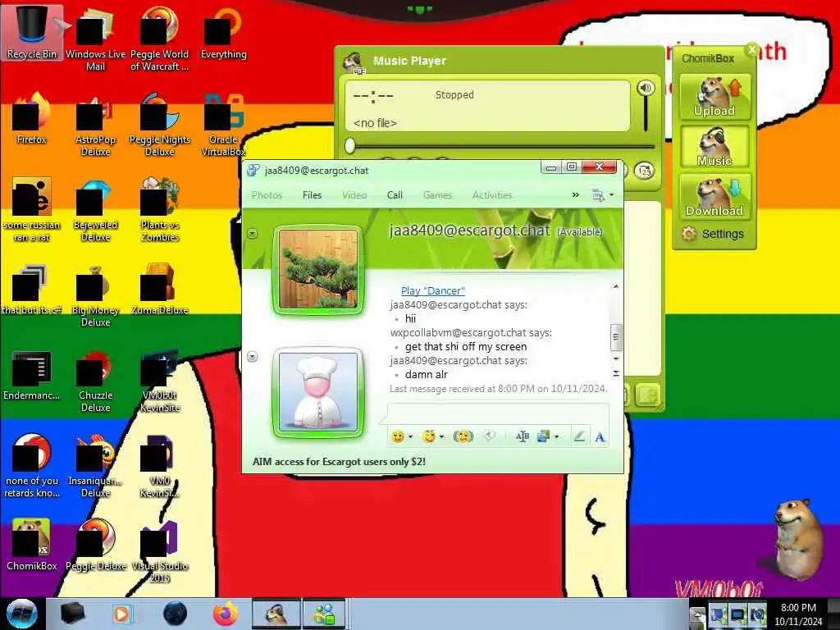
Task: Close the ChomikBox panel with X
Action: [x=751, y=50]
